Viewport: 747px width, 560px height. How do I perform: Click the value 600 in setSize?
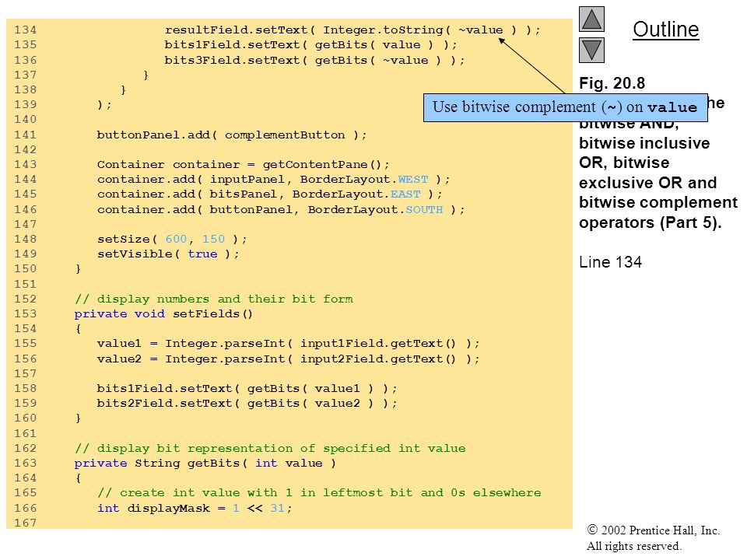coord(177,239)
